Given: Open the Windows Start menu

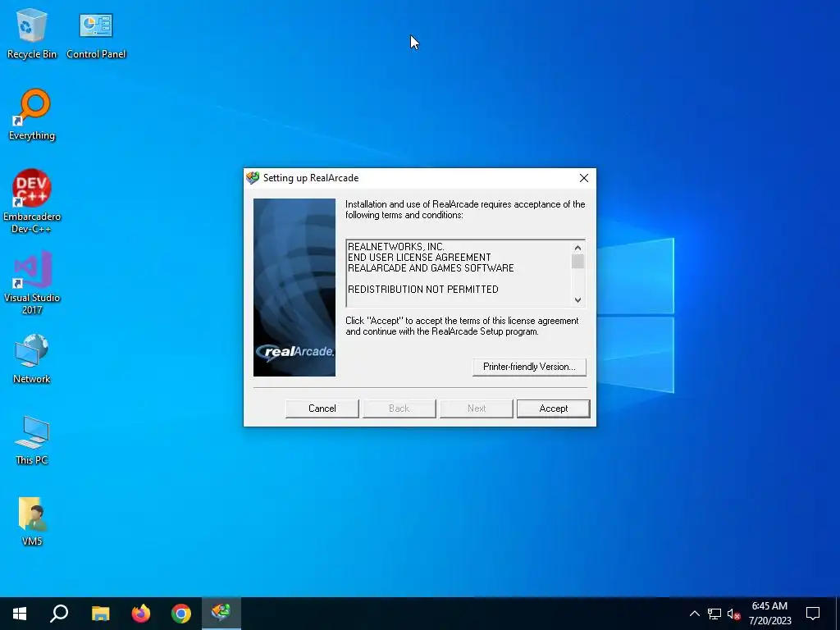Looking at the screenshot, I should (x=20, y=614).
